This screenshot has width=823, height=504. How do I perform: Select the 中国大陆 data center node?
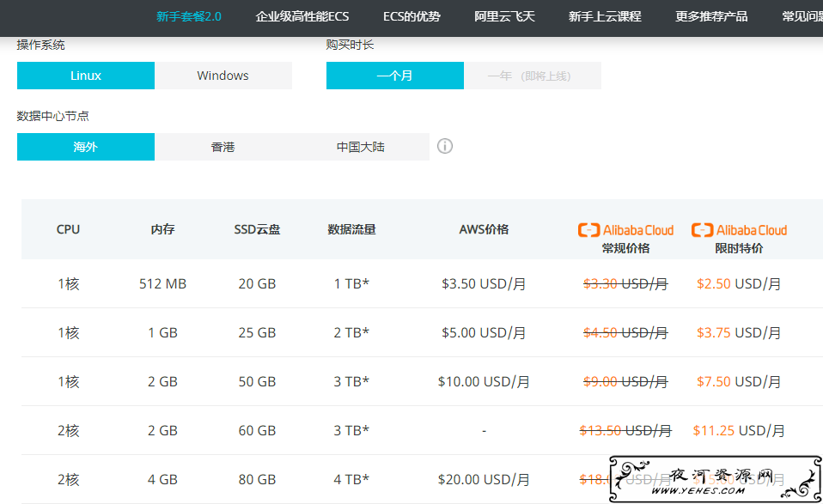pos(361,147)
